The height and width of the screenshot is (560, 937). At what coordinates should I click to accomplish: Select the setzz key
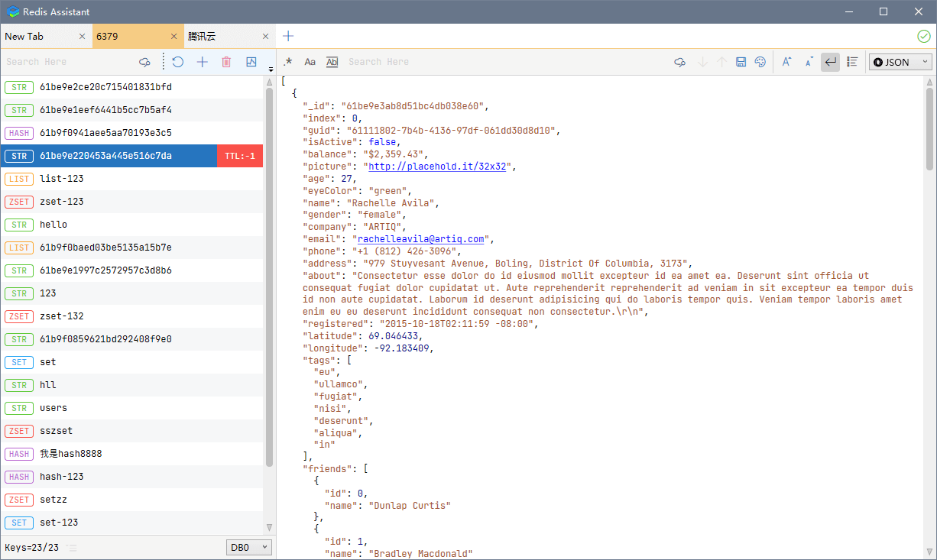[x=131, y=500]
